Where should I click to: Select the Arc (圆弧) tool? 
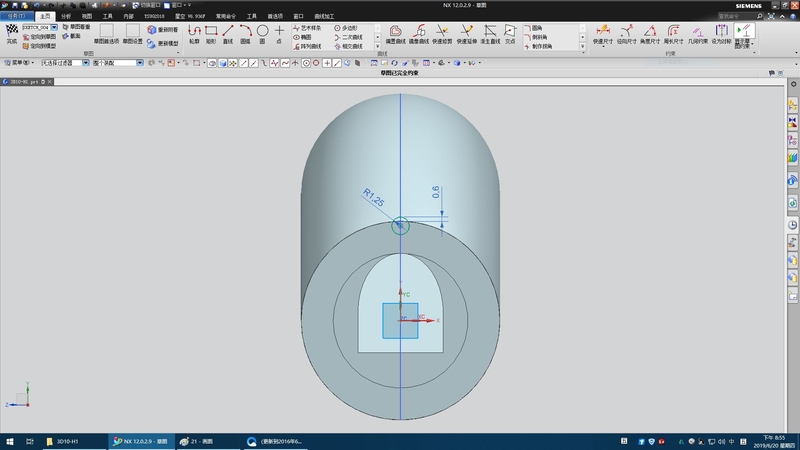tap(245, 32)
